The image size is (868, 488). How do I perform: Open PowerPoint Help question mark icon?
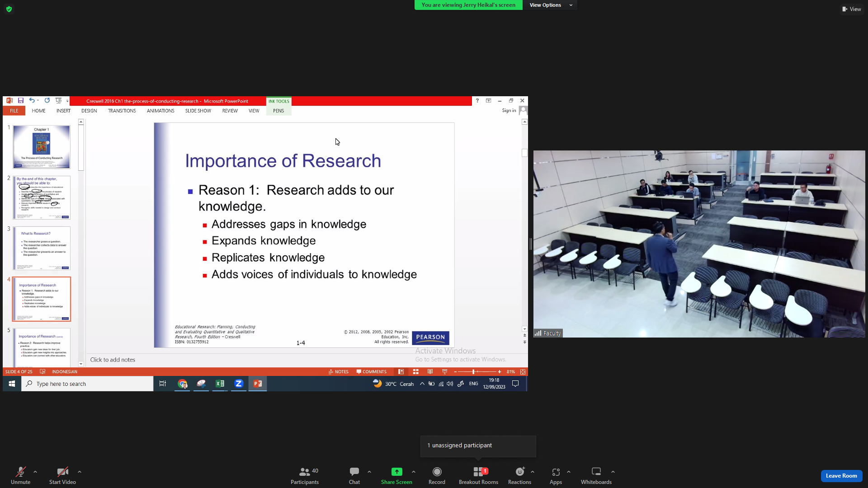click(x=477, y=101)
